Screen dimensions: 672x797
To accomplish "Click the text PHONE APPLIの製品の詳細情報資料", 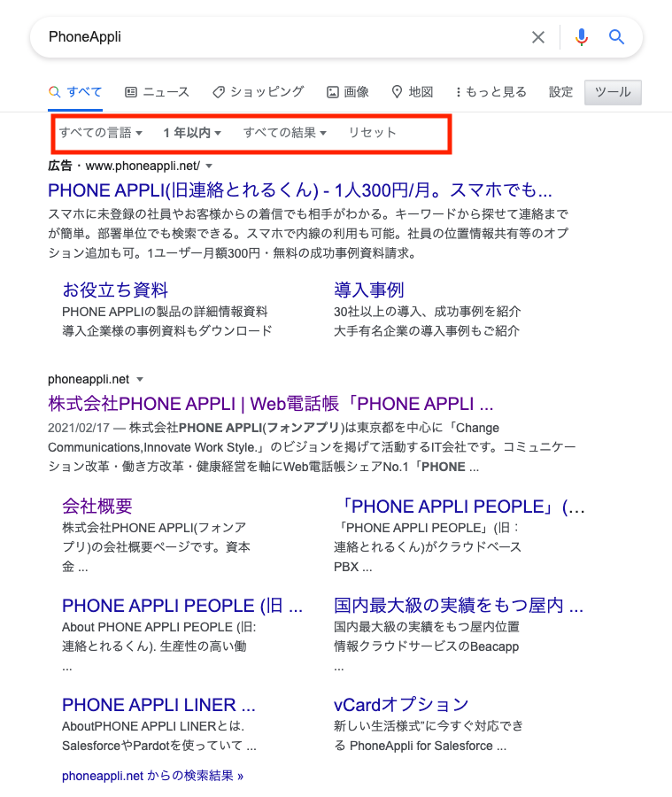I will coord(165,312).
